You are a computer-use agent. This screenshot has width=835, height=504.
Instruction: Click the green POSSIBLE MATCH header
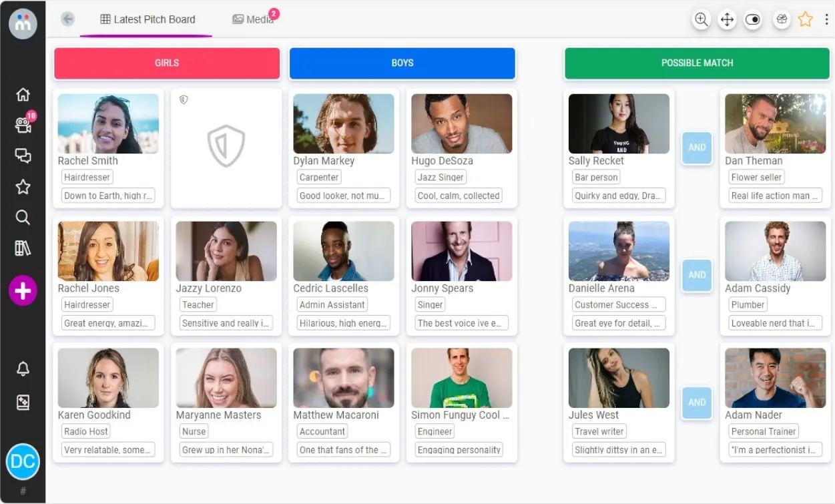697,63
